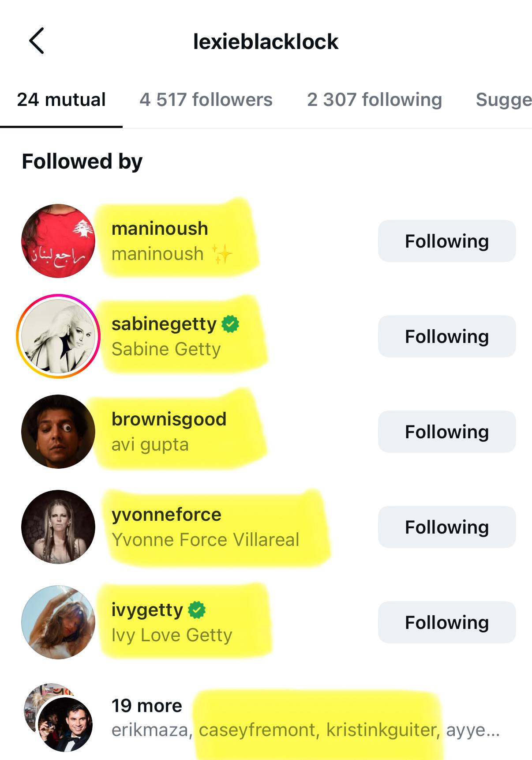Open maninoush's profile picture
Viewport: 532px width, 760px height.
pos(58,241)
